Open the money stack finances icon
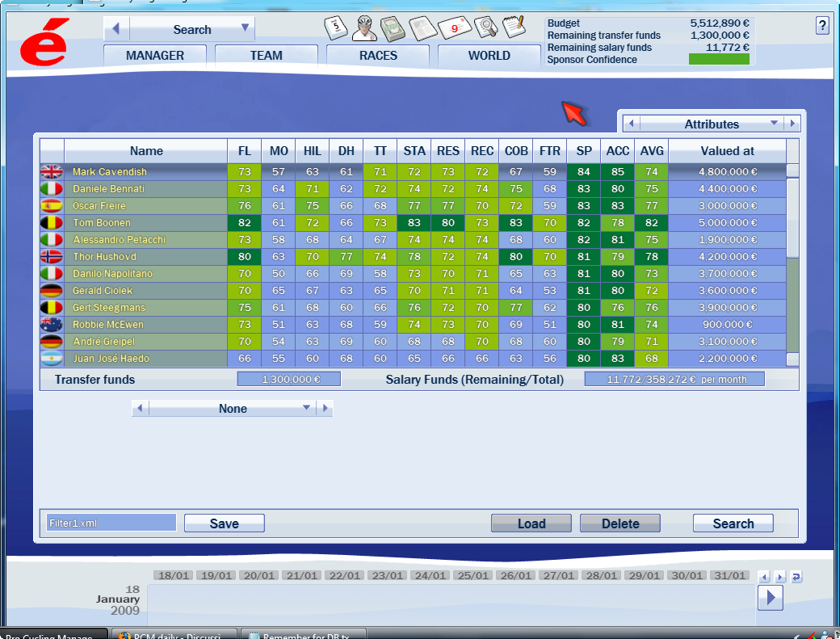This screenshot has height=639, width=840. [393, 28]
